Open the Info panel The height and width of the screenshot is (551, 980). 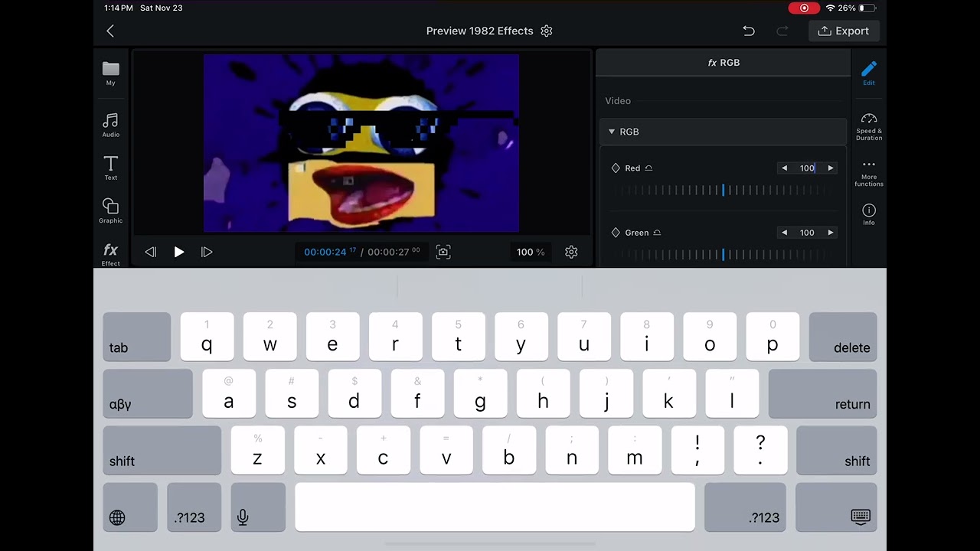point(869,214)
